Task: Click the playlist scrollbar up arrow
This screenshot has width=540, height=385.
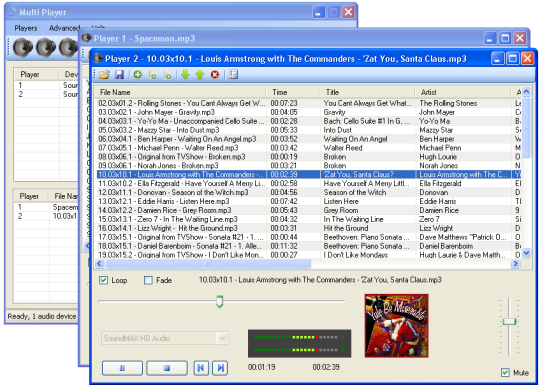Action: coord(526,92)
